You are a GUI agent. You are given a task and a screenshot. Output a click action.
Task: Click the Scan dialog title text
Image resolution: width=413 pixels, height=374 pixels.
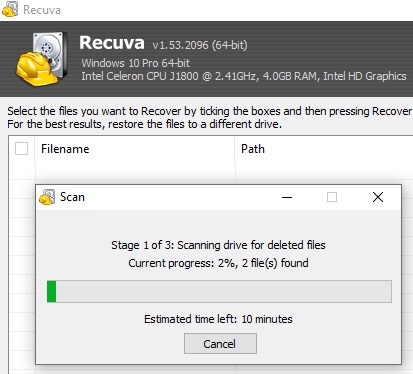point(72,197)
